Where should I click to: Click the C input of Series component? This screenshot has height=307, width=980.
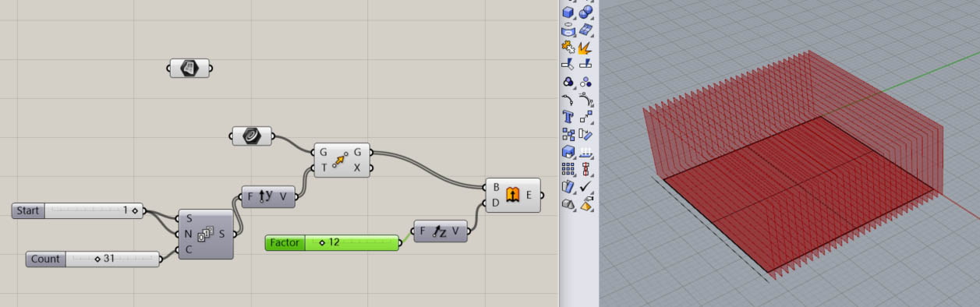pyautogui.click(x=189, y=249)
